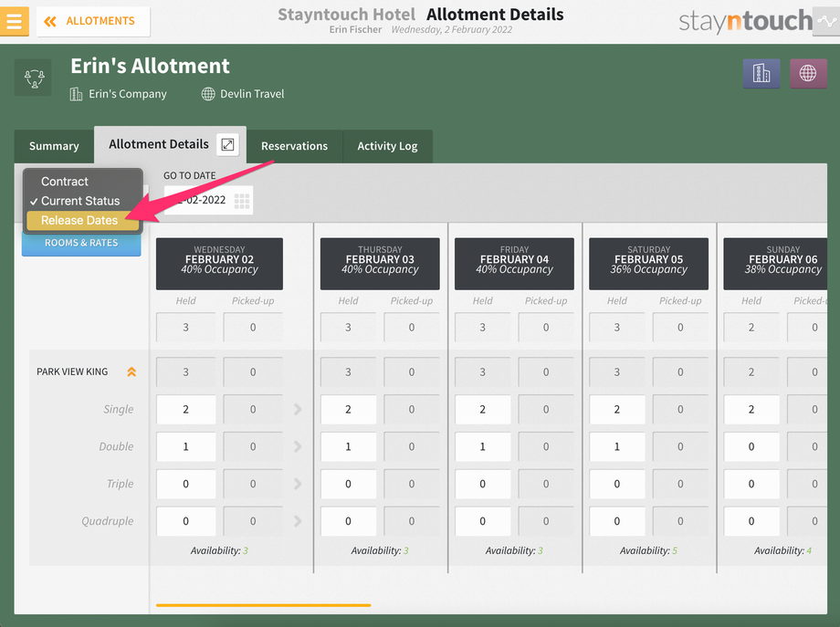840x627 pixels.
Task: Switch to the Summary tab
Action: [x=54, y=146]
